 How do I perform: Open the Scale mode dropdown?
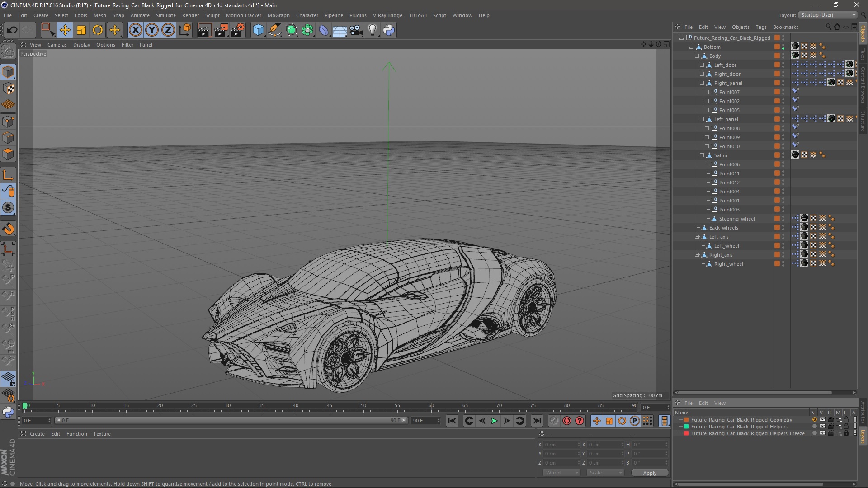click(605, 473)
